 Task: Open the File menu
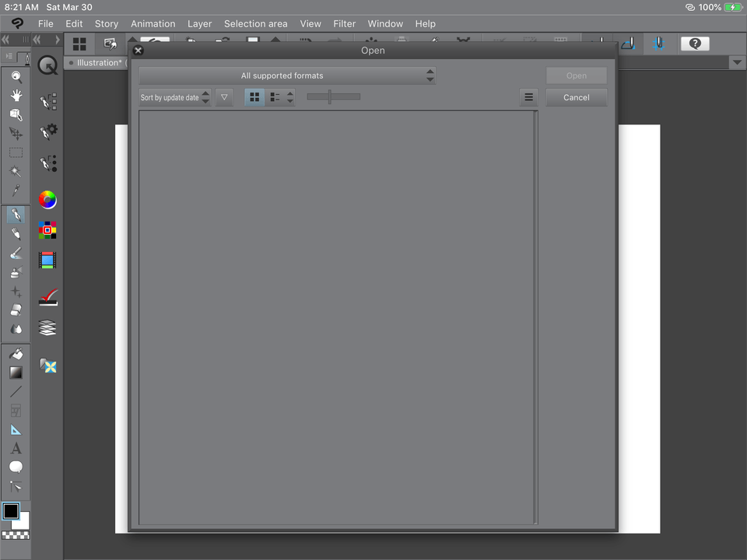[x=45, y=23]
